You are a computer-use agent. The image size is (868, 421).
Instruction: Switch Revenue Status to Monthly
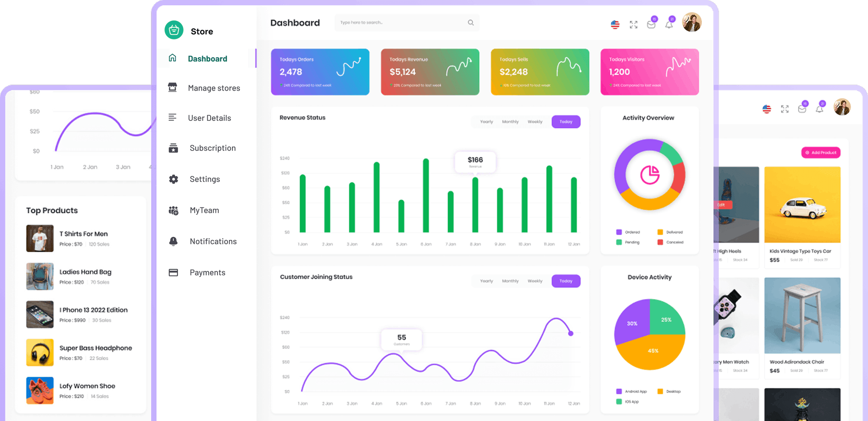pyautogui.click(x=510, y=122)
